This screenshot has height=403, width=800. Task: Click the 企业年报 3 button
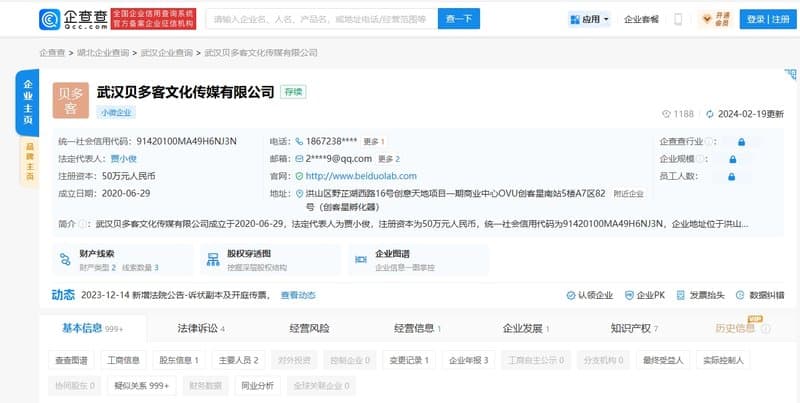pos(469,360)
